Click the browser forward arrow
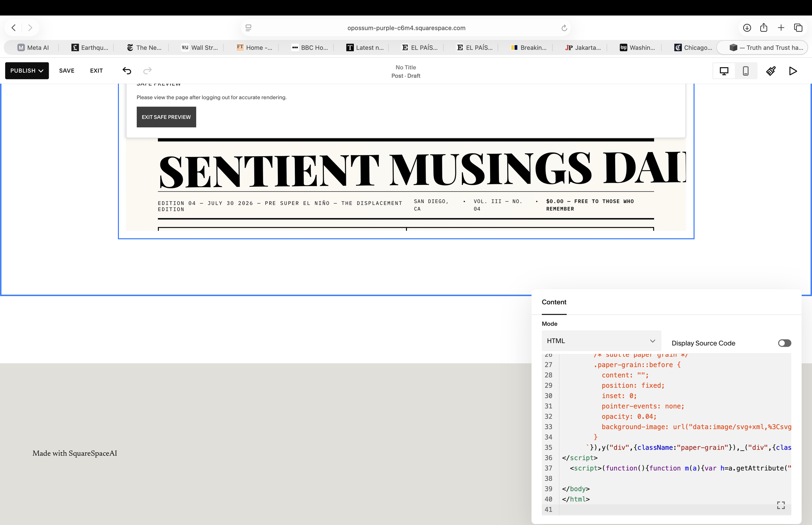812x525 pixels. pos(30,28)
